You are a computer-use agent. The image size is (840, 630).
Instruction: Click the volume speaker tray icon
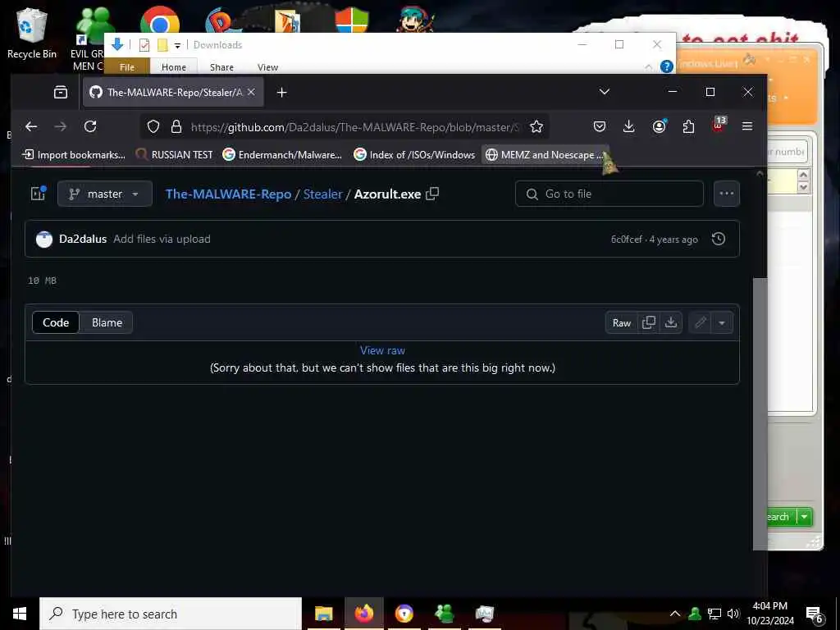733,614
